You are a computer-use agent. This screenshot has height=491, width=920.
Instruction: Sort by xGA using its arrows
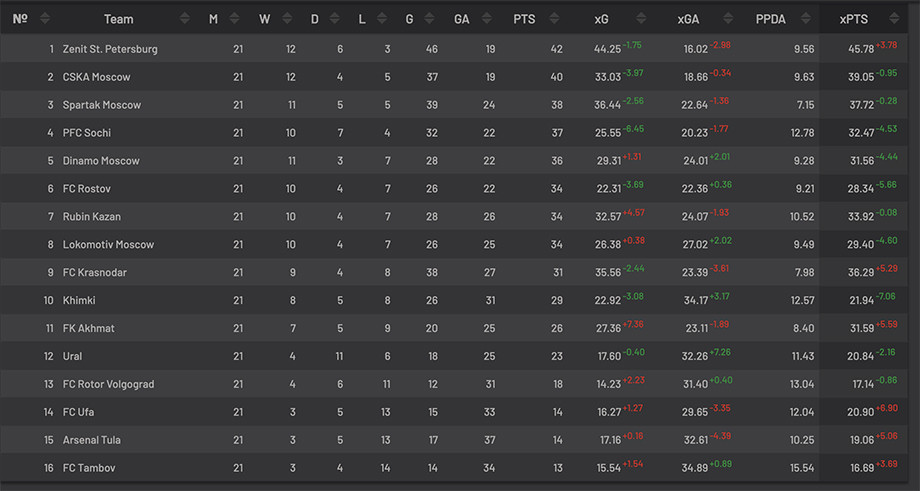point(728,19)
